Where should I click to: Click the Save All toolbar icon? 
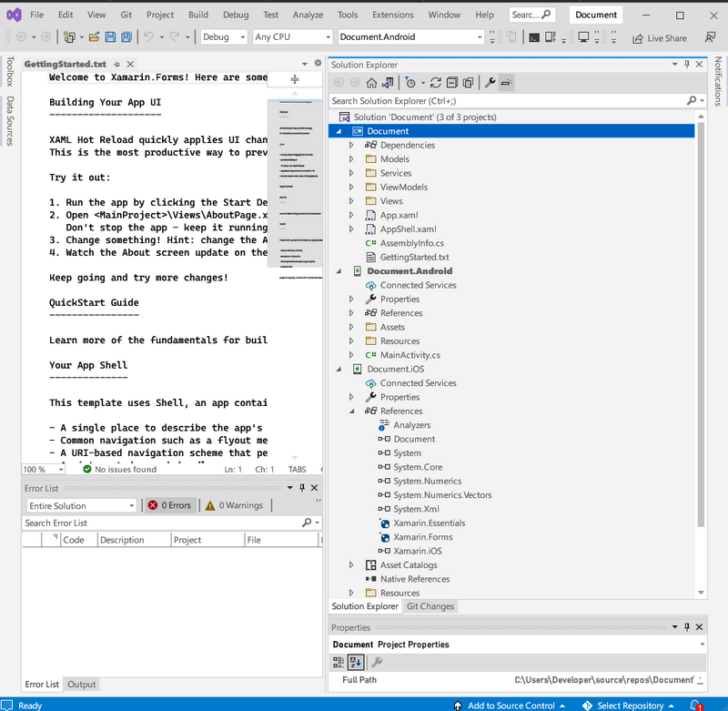coord(126,37)
